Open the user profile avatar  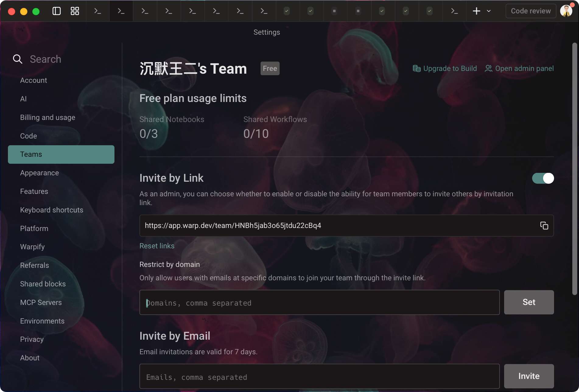[x=566, y=11]
